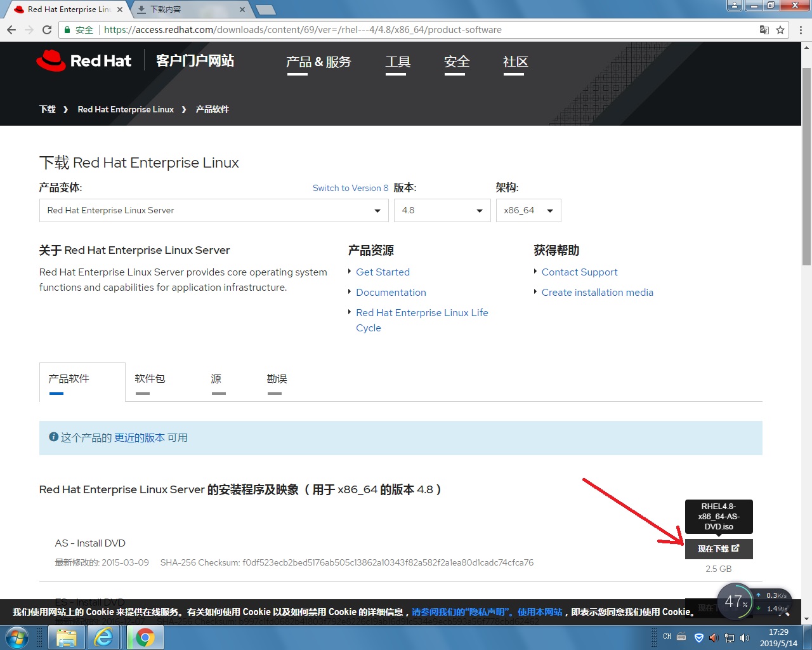Viewport: 812px width, 650px height.
Task: Open the 安全 menu
Action: pos(457,62)
